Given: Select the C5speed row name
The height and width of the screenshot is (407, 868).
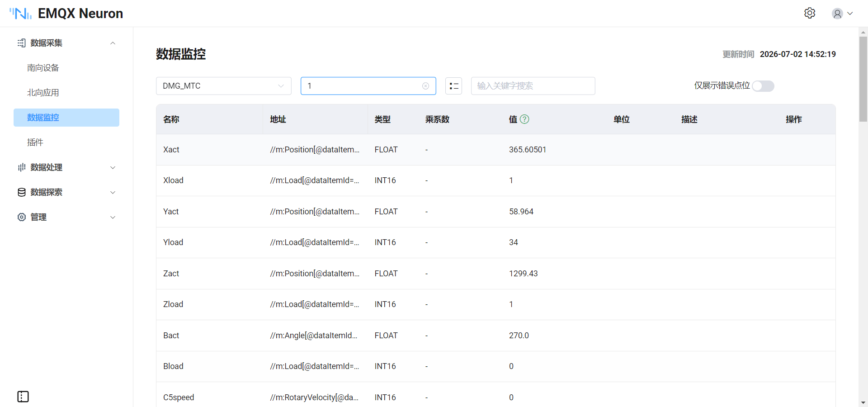Looking at the screenshot, I should pyautogui.click(x=179, y=398).
